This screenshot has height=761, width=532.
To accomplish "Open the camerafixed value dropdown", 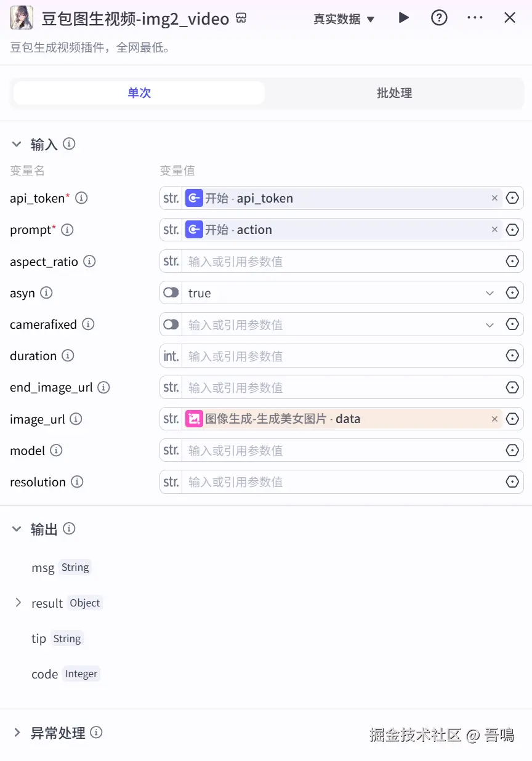I will tap(490, 324).
